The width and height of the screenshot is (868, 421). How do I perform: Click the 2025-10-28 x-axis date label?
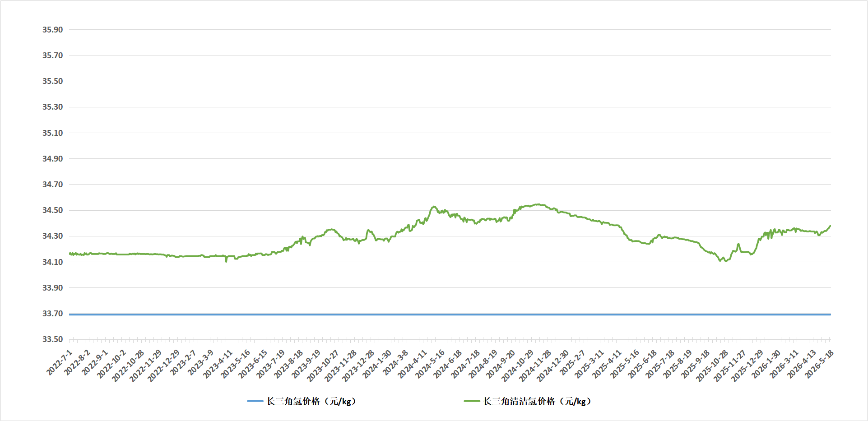tap(712, 365)
